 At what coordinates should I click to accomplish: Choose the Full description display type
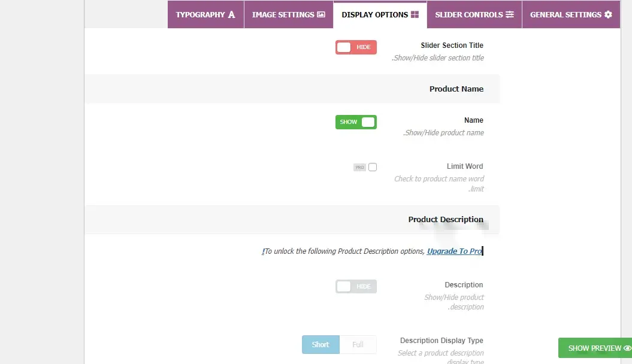pyautogui.click(x=358, y=345)
